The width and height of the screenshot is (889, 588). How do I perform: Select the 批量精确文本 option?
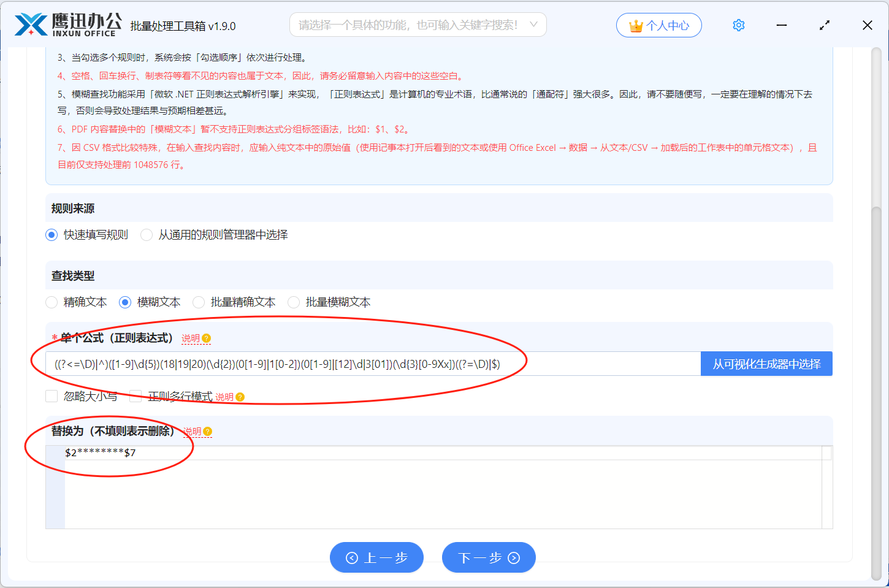(x=198, y=302)
